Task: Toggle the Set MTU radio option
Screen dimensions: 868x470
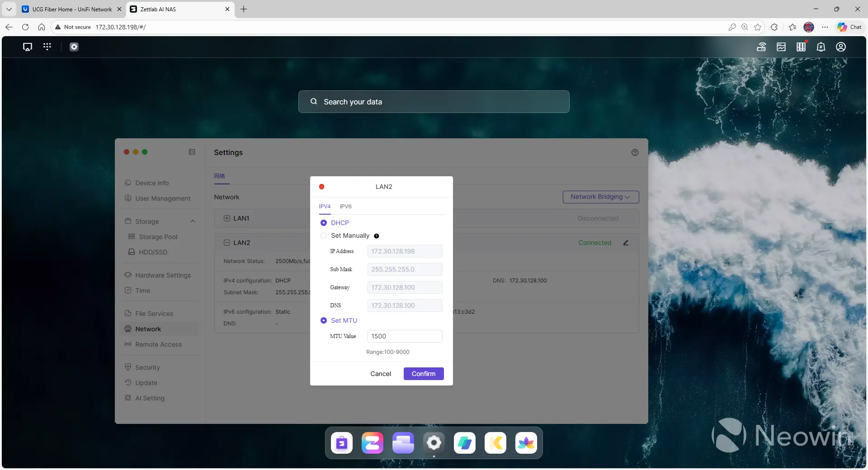Action: pos(324,320)
